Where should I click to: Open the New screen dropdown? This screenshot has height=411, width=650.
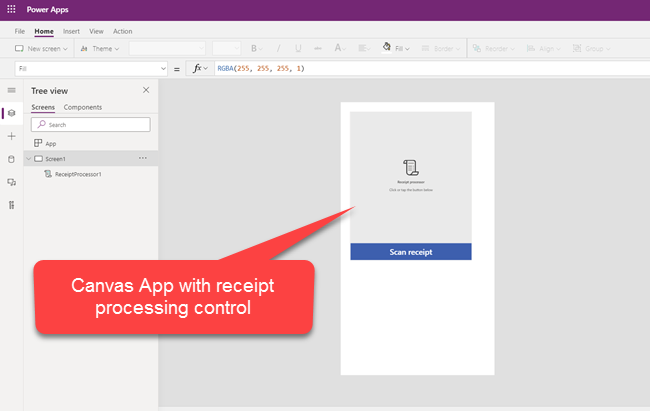pyautogui.click(x=41, y=49)
